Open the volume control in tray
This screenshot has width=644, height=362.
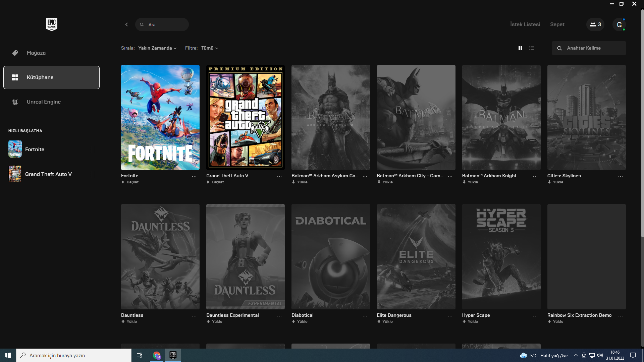[600, 355]
